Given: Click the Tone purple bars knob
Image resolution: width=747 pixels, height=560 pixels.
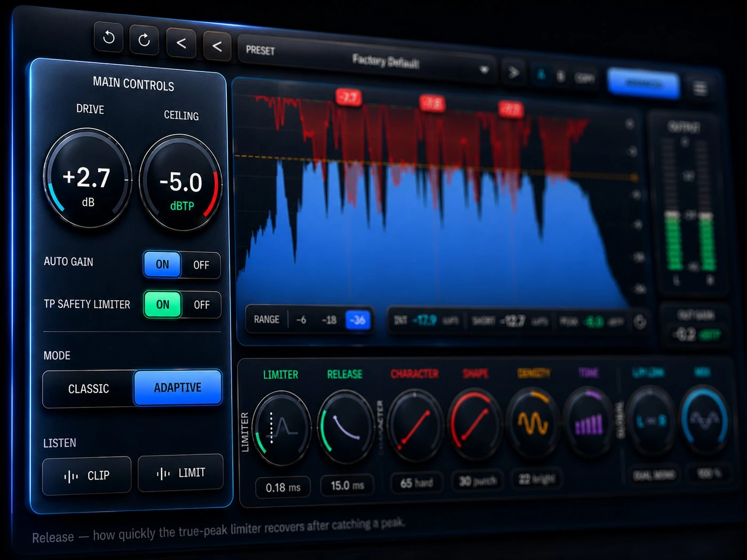Looking at the screenshot, I should [x=588, y=422].
